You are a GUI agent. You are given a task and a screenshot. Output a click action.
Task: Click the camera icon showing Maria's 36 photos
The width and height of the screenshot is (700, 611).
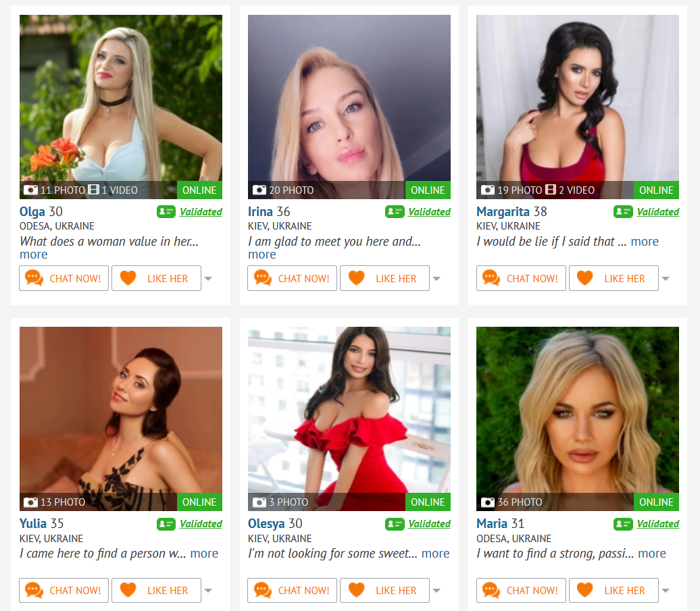(488, 502)
